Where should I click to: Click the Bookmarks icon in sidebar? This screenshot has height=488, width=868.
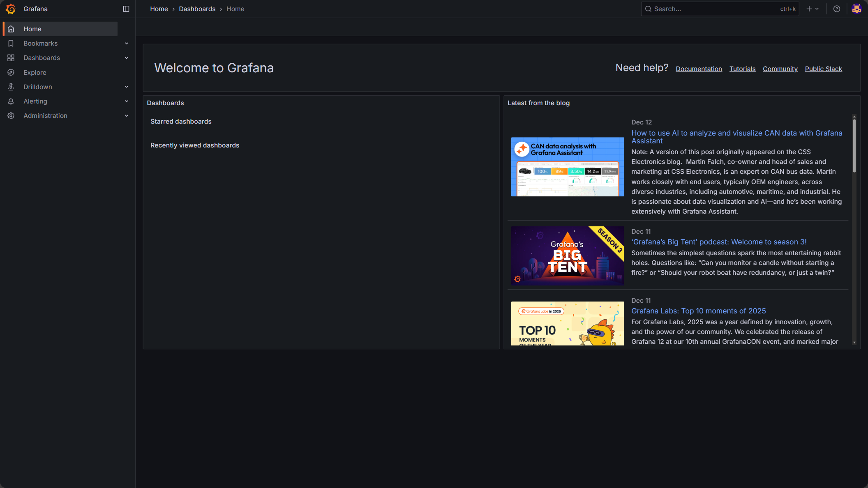point(11,43)
